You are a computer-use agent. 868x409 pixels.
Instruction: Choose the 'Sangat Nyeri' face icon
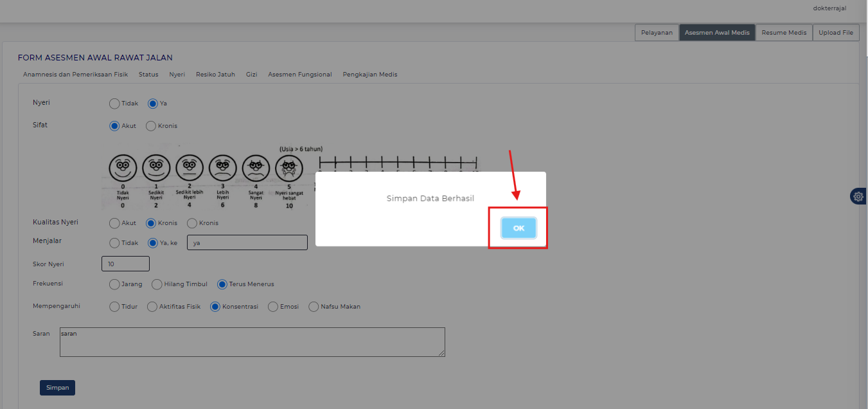(x=256, y=168)
